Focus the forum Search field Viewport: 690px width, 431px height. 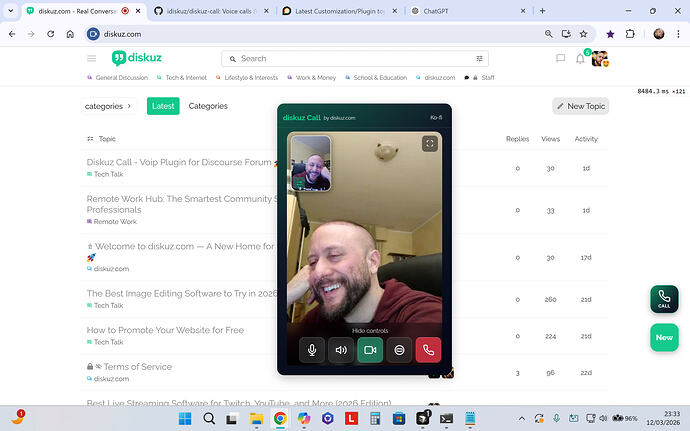coord(355,59)
